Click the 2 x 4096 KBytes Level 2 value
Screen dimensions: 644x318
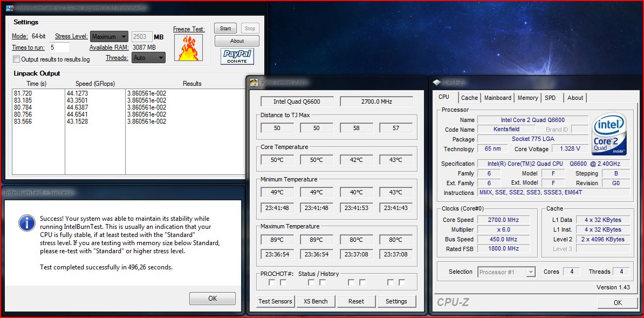(602, 239)
